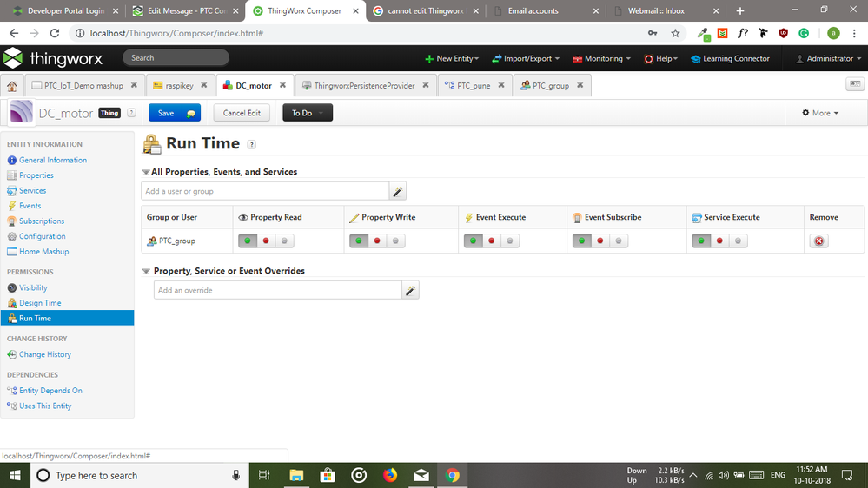868x488 pixels.
Task: Click the Task View taskbar icon
Action: tap(265, 475)
